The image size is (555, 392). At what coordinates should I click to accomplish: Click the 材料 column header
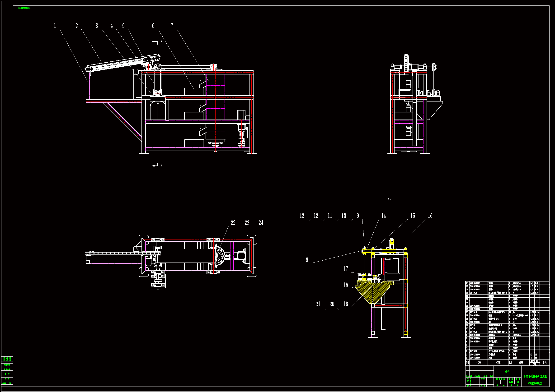coord(521,363)
